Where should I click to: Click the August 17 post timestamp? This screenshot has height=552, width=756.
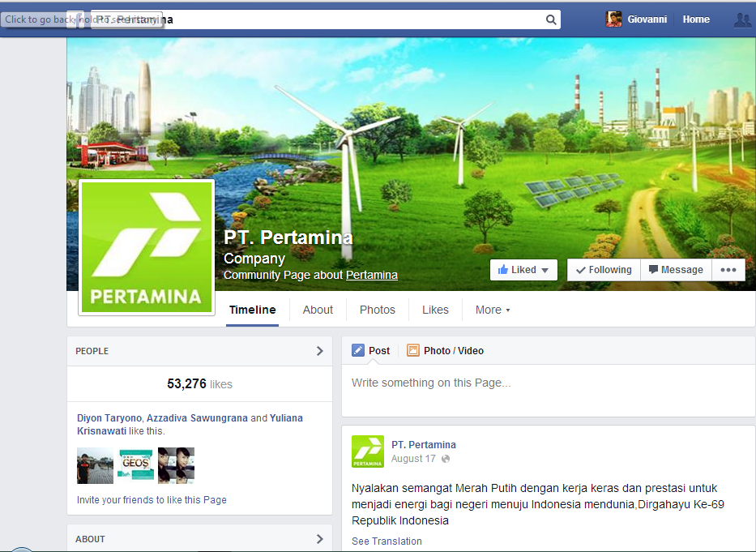tap(413, 459)
